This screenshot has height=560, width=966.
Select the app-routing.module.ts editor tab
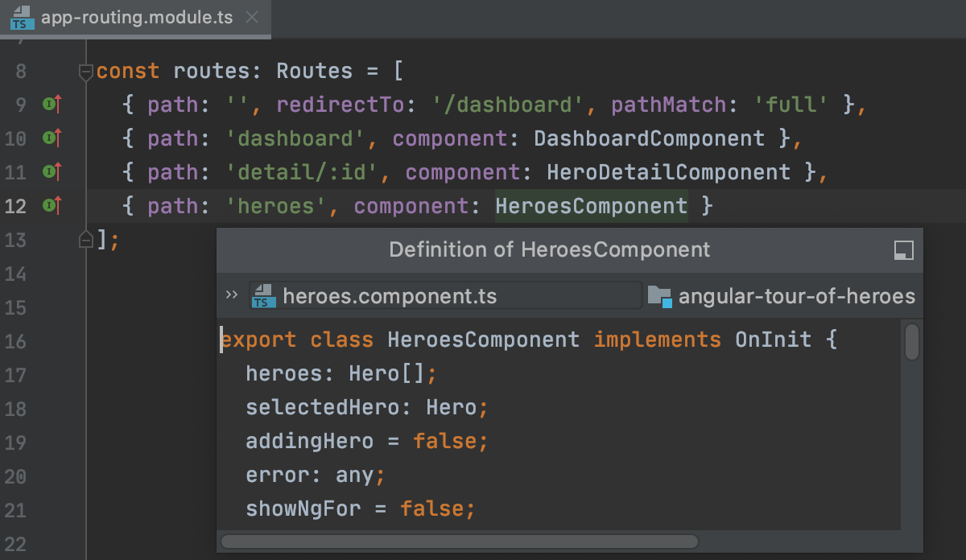tap(135, 18)
